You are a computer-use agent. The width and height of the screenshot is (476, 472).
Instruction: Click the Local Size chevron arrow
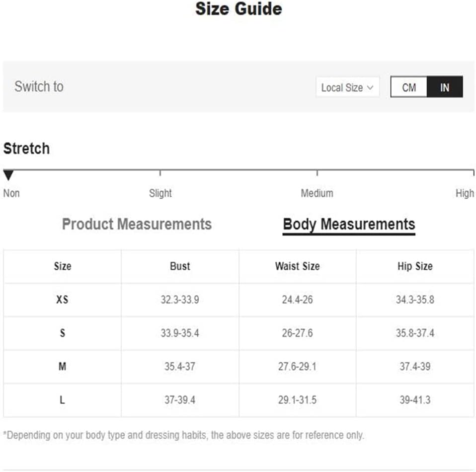click(x=370, y=87)
